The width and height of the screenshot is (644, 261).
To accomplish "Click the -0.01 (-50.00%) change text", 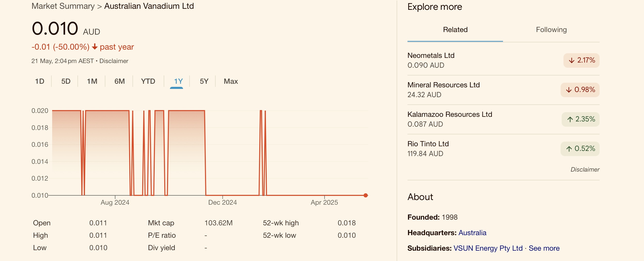I will tap(60, 47).
